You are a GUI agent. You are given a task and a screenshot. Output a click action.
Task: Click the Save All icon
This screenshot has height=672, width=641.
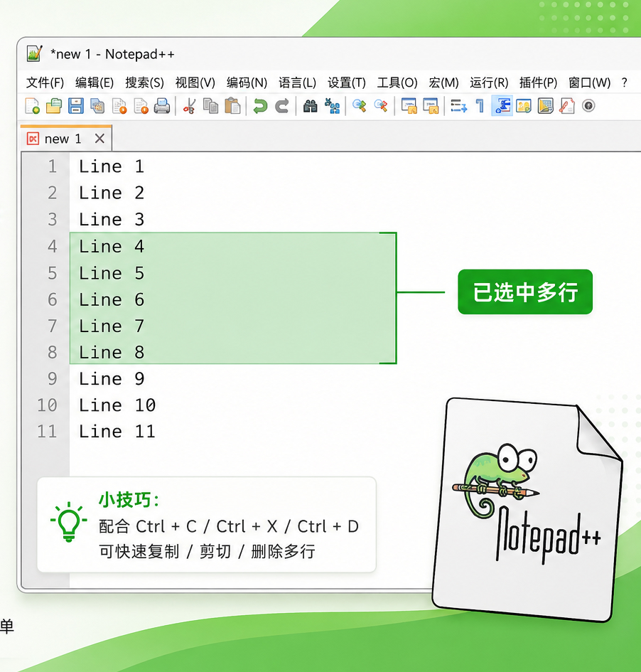(x=97, y=106)
